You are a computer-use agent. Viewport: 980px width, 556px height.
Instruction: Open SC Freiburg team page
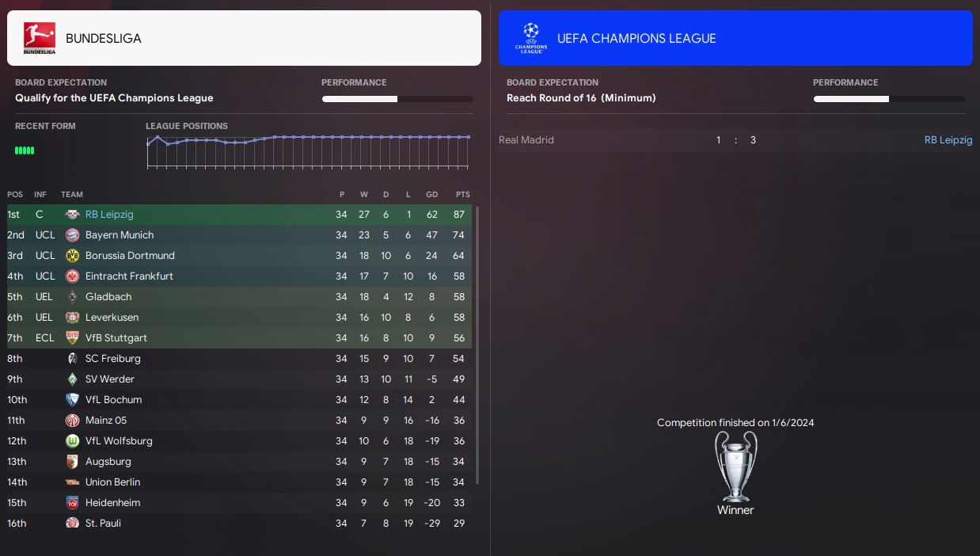112,359
